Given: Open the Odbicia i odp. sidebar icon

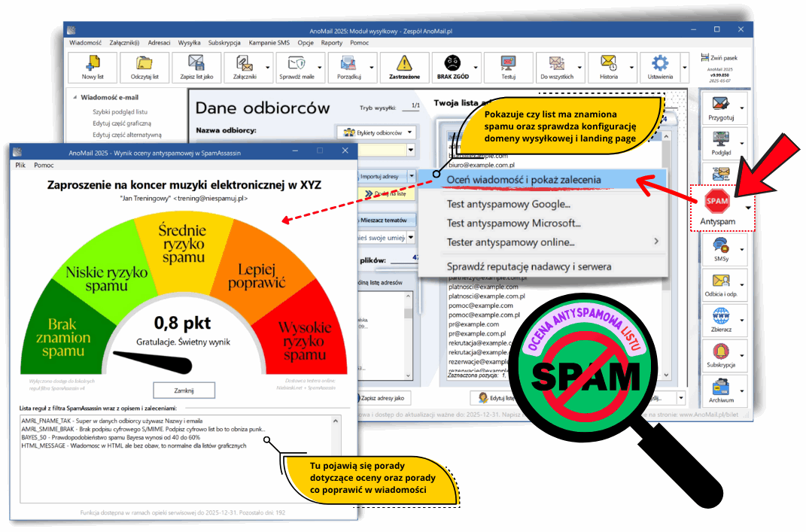Looking at the screenshot, I should (721, 284).
